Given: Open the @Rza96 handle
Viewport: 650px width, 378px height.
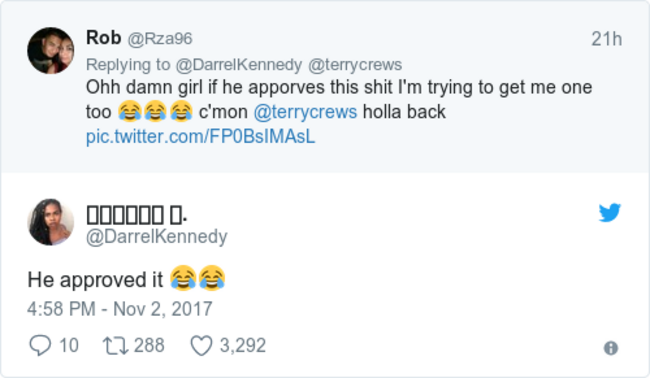Looking at the screenshot, I should (160, 39).
